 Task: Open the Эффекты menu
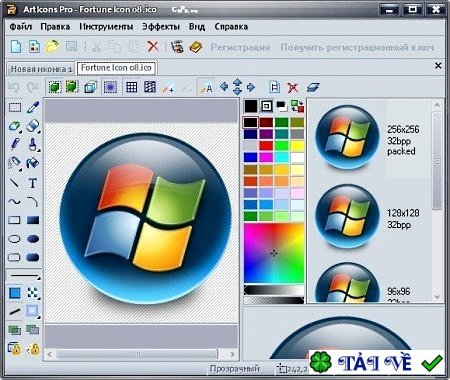click(x=161, y=27)
